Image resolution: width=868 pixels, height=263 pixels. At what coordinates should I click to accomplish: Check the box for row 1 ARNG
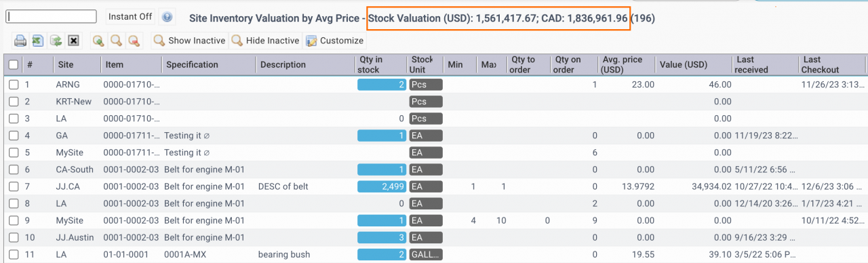click(14, 85)
